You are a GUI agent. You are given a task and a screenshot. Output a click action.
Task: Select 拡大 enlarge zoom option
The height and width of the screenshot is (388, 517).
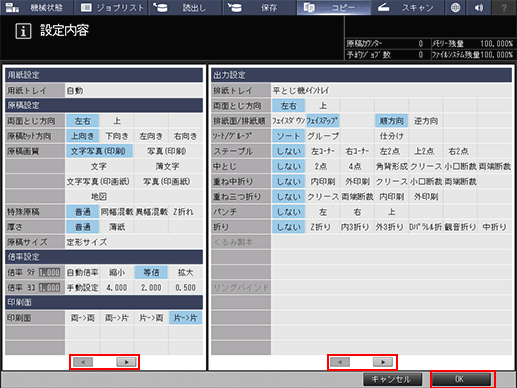point(186,272)
